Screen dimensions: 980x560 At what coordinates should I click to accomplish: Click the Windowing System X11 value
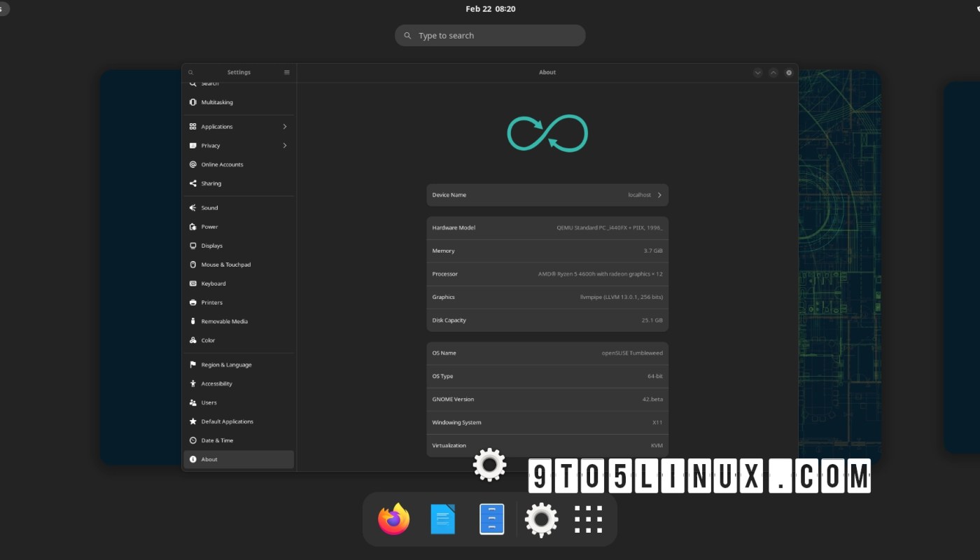tap(657, 422)
